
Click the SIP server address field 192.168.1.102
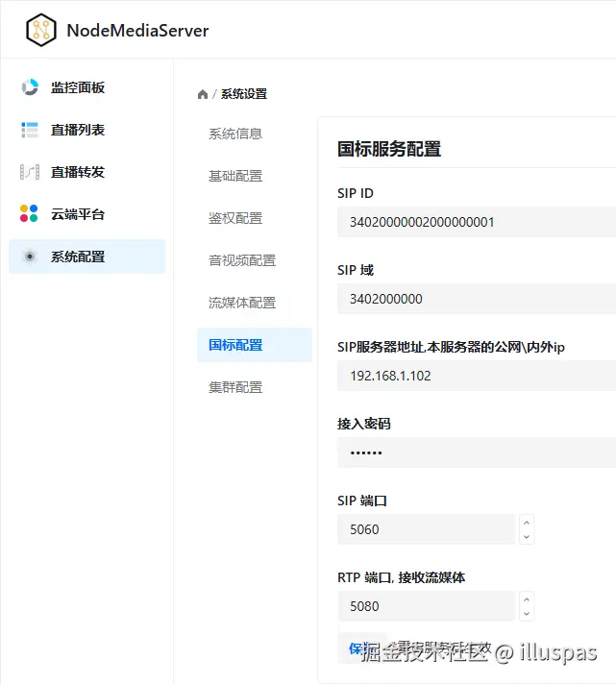[x=477, y=376]
